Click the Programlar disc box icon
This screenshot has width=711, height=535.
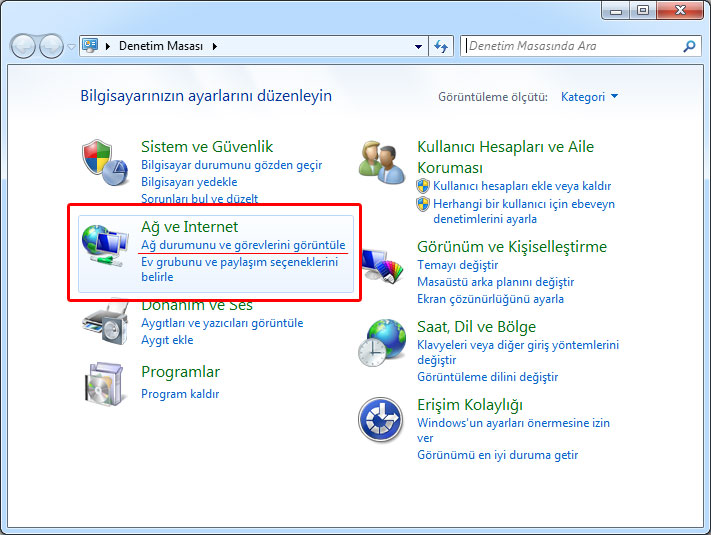click(106, 386)
